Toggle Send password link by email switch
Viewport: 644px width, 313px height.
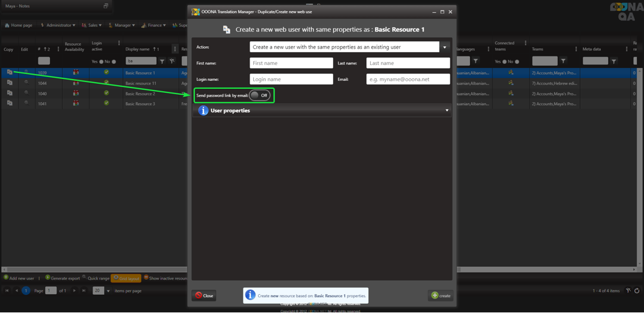(x=259, y=95)
